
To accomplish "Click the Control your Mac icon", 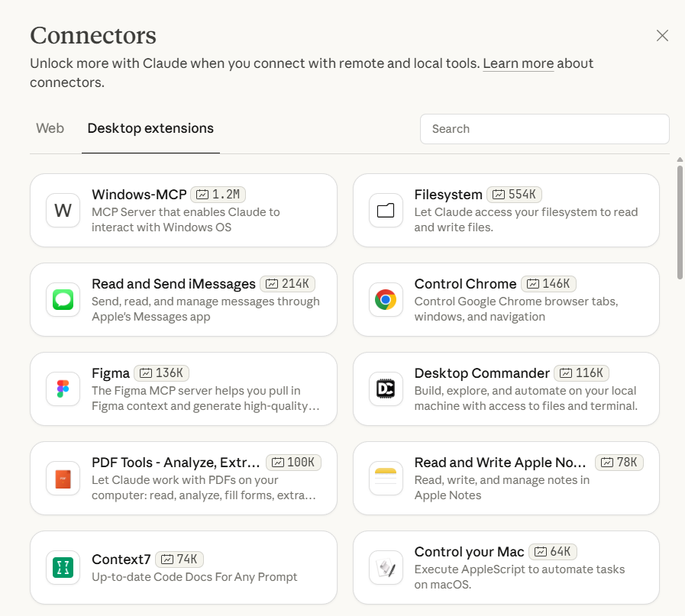I will pyautogui.click(x=386, y=568).
